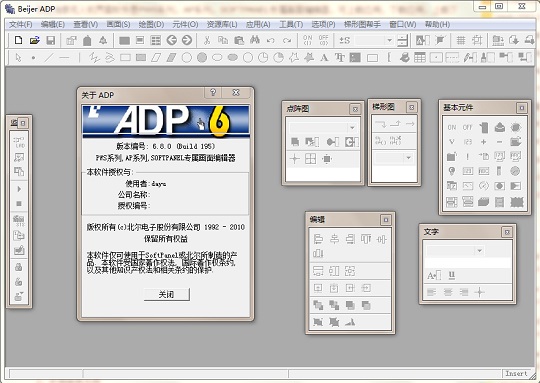Select the hollow ellipse drawing tool

pyautogui.click(x=217, y=58)
